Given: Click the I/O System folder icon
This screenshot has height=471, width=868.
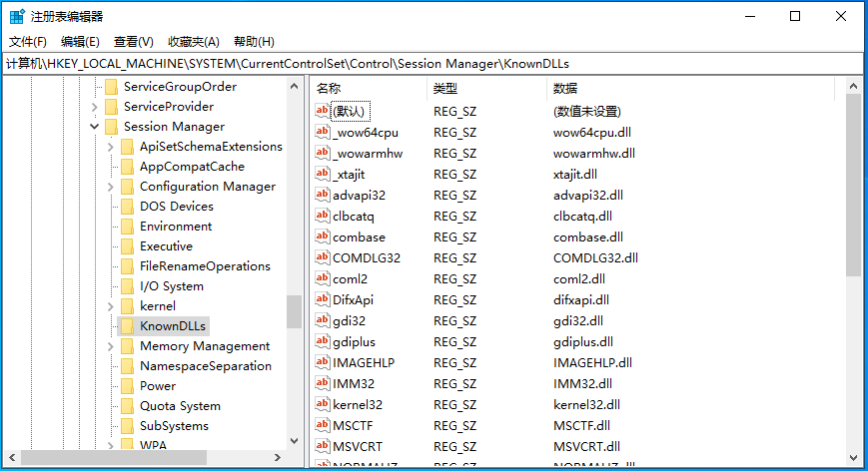Looking at the screenshot, I should [127, 286].
